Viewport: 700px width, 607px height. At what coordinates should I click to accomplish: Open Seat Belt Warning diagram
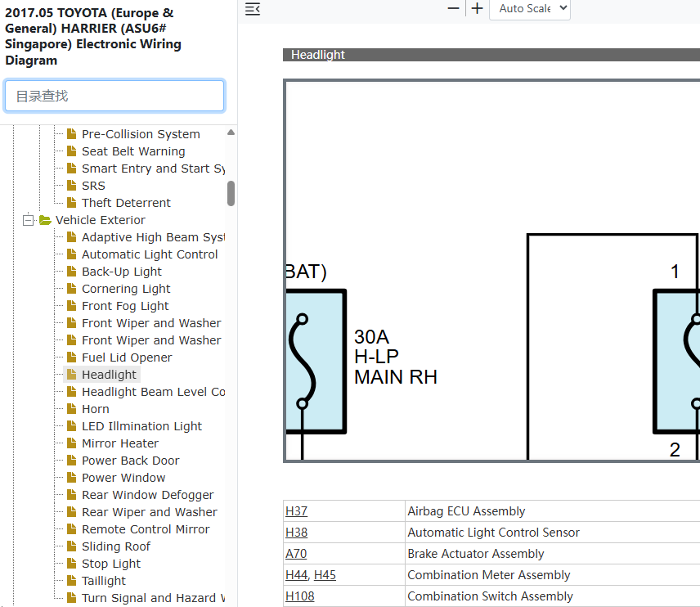[133, 151]
